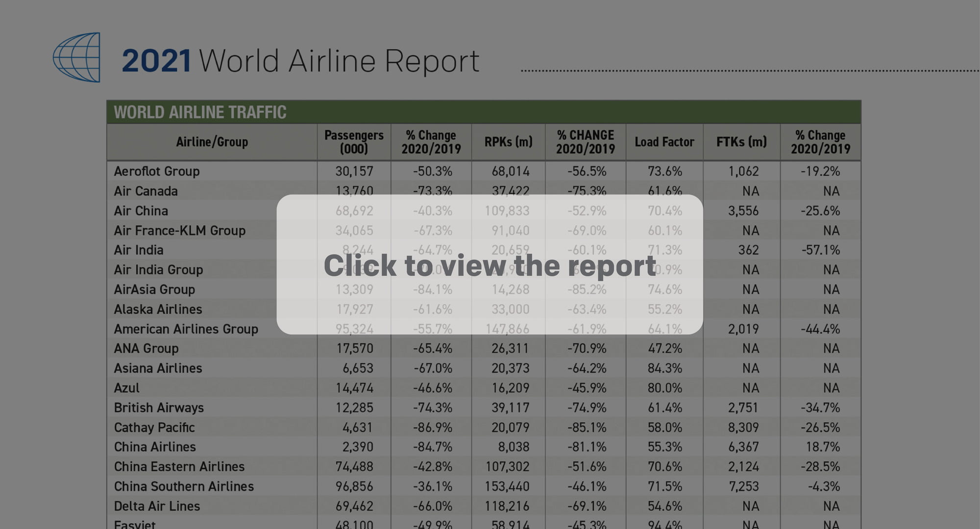The image size is (980, 529).
Task: Select the 'AirAsia Group' row name
Action: (x=154, y=289)
